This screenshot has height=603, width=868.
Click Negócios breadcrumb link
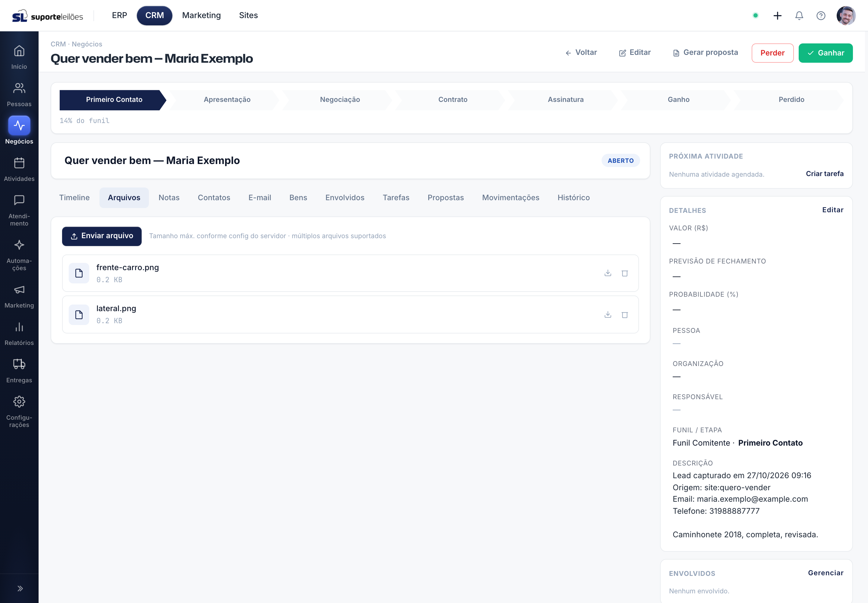pyautogui.click(x=87, y=44)
